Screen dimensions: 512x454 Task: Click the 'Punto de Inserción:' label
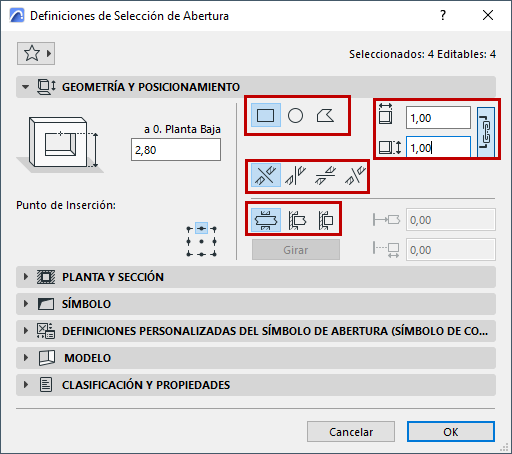66,205
